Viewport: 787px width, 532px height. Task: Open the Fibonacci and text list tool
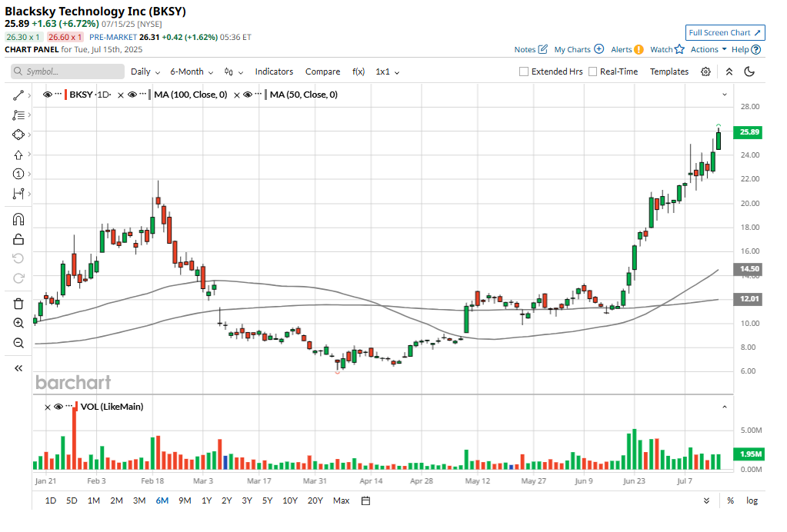18,115
